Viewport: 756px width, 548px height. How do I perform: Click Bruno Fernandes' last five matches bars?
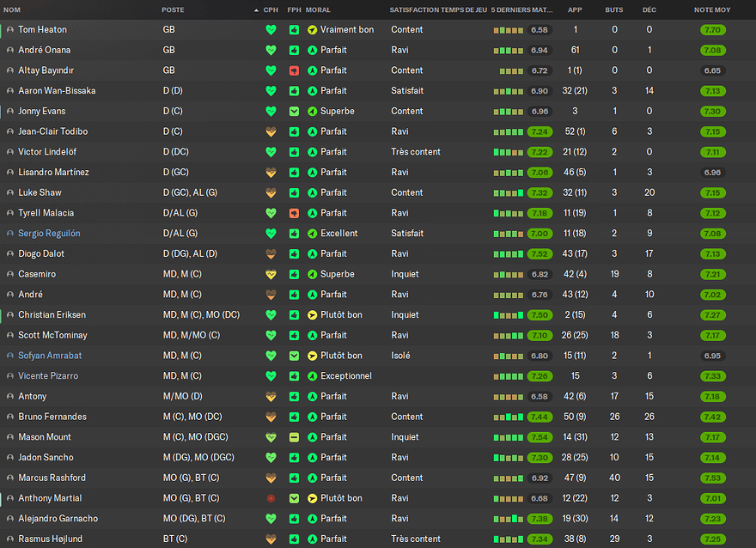(509, 417)
